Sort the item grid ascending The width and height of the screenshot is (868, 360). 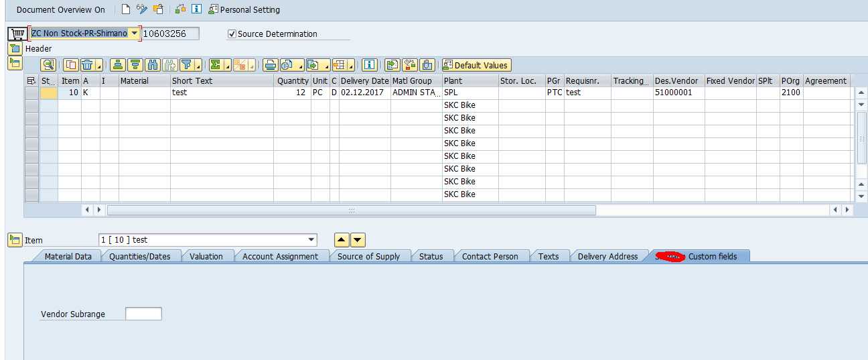118,65
